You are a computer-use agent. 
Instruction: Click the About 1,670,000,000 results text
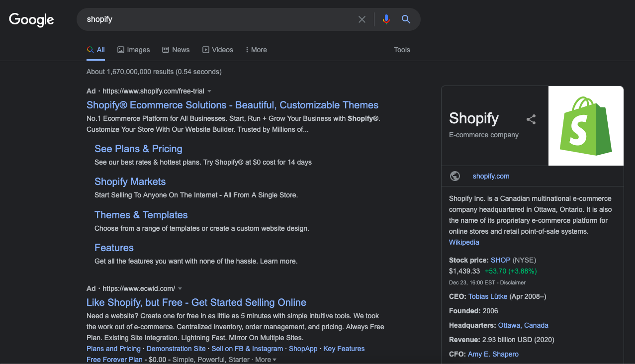[154, 72]
